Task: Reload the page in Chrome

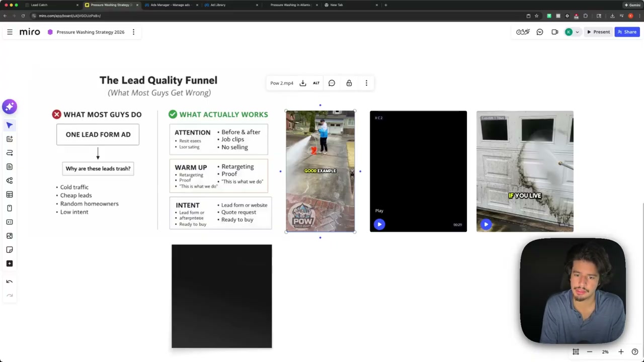Action: [x=23, y=16]
